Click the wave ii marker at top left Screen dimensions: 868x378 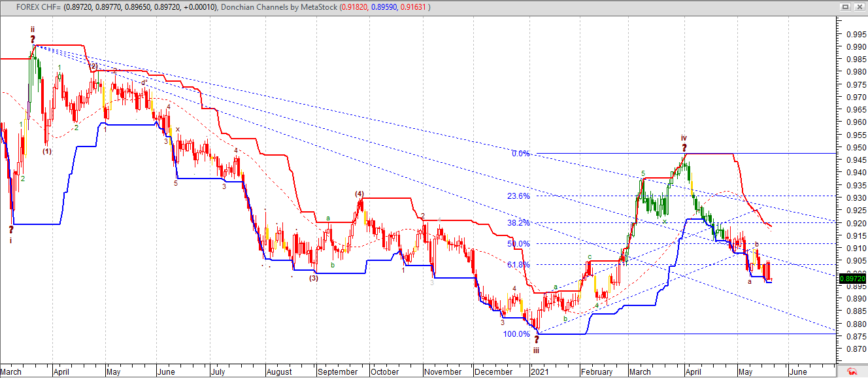[x=33, y=29]
